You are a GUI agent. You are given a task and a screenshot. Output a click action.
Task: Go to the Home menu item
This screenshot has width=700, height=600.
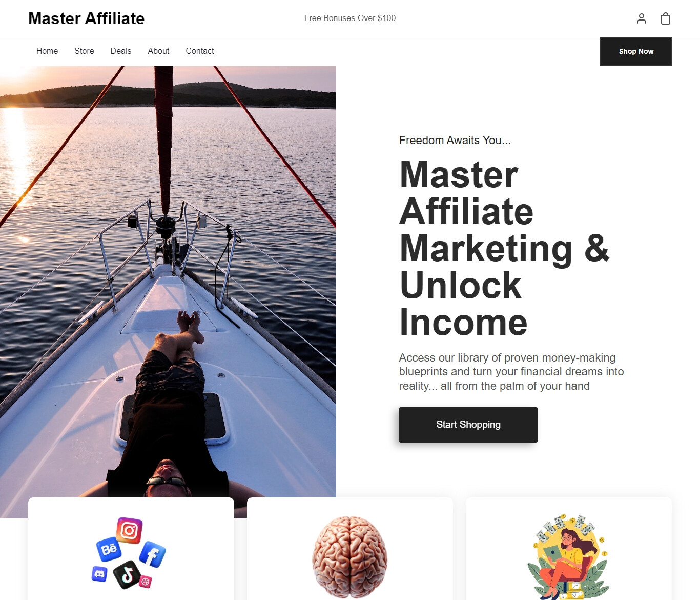(47, 51)
